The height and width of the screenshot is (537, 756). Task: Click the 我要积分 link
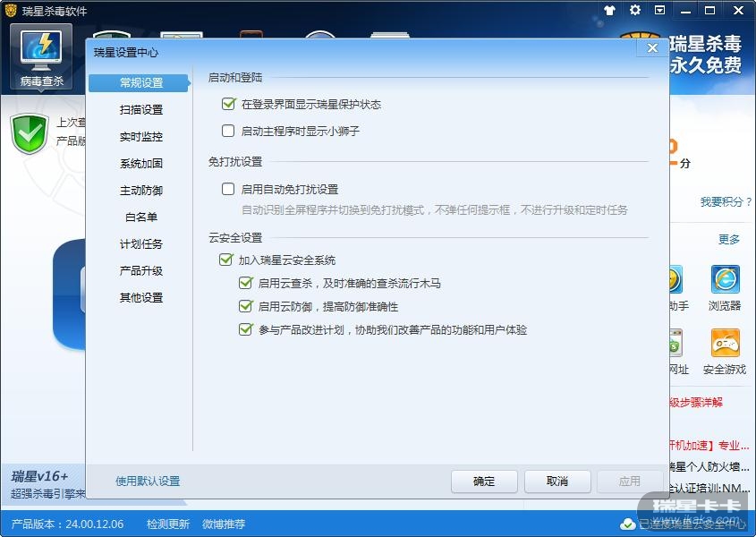coord(726,201)
